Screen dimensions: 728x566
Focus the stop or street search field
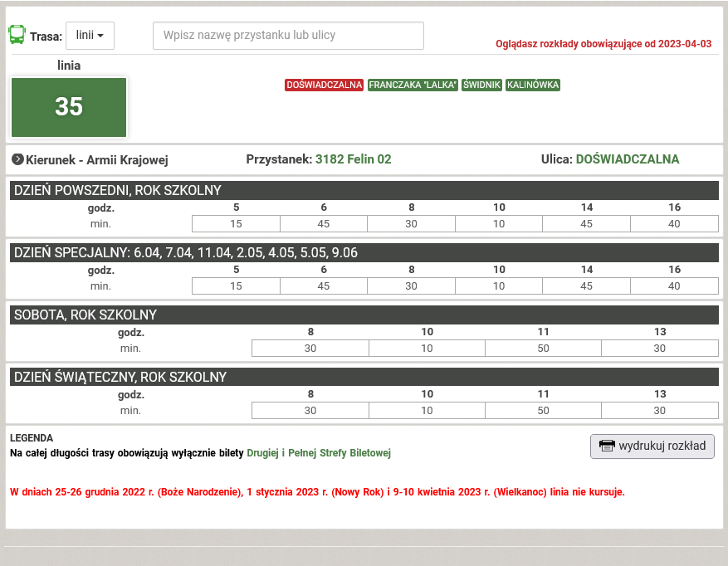coord(288,36)
